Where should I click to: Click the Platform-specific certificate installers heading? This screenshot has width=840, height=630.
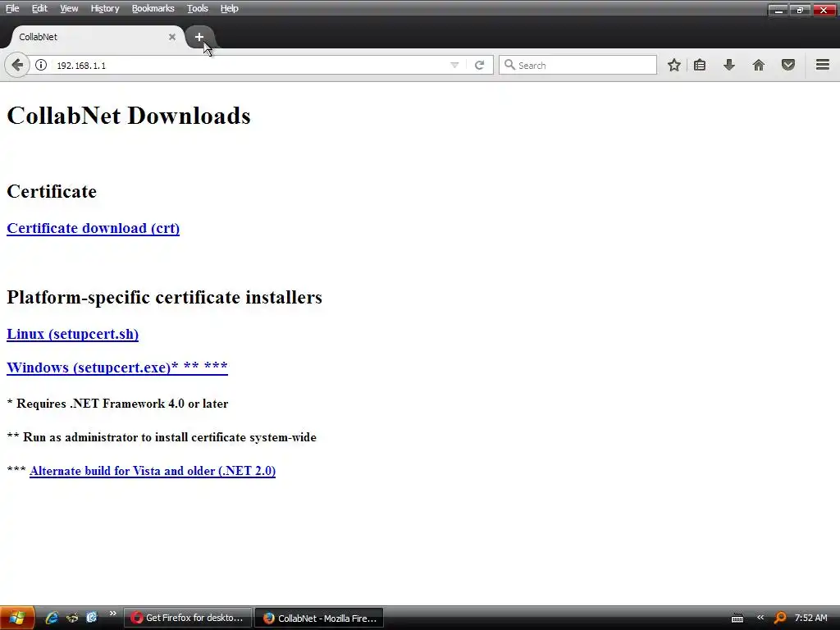pos(164,297)
